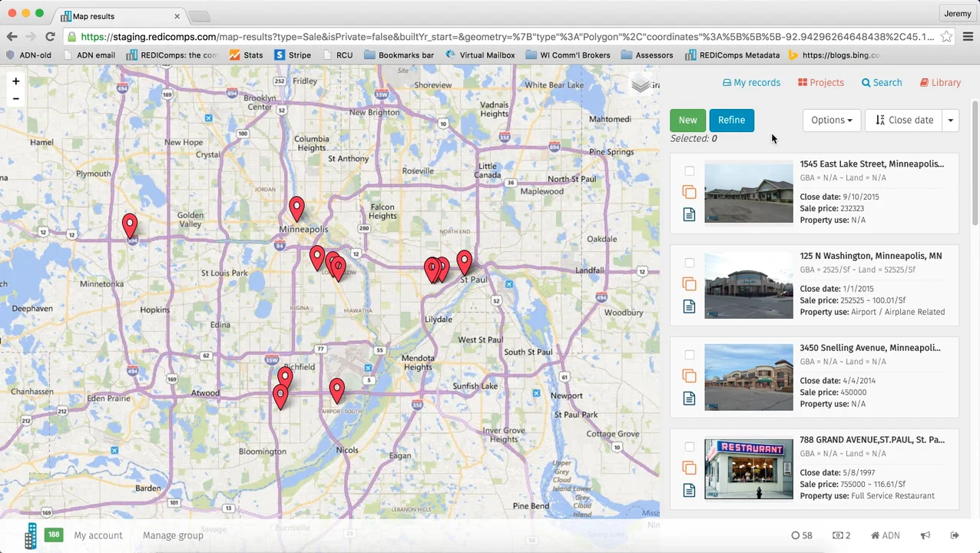
Task: Open the Search tab
Action: pos(881,82)
